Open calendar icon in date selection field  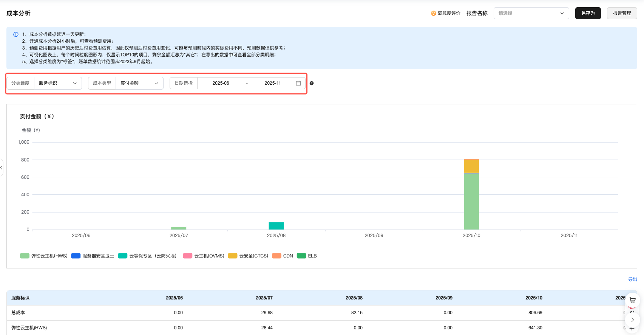(x=298, y=83)
